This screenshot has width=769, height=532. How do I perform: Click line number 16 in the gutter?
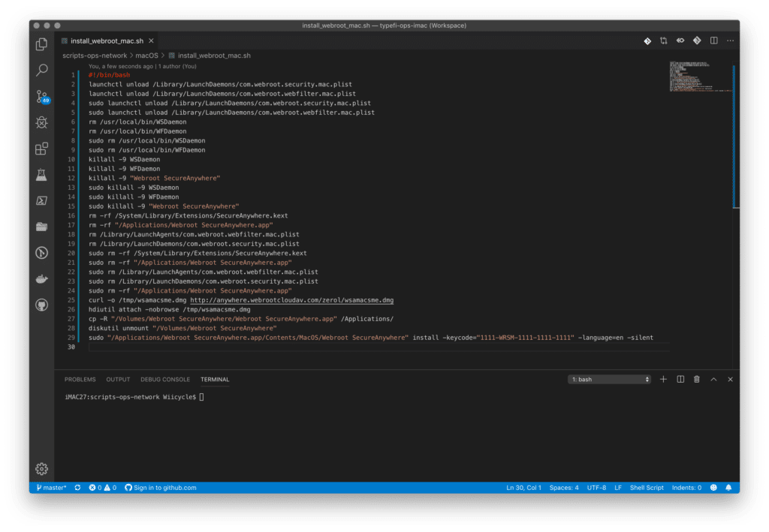click(x=71, y=215)
